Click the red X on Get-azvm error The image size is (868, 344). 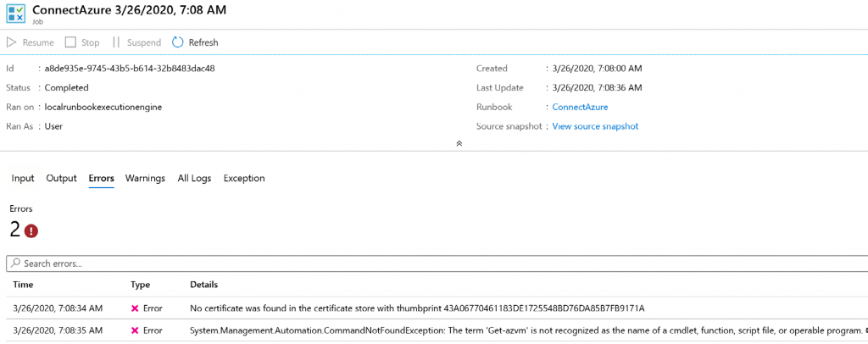coord(135,331)
